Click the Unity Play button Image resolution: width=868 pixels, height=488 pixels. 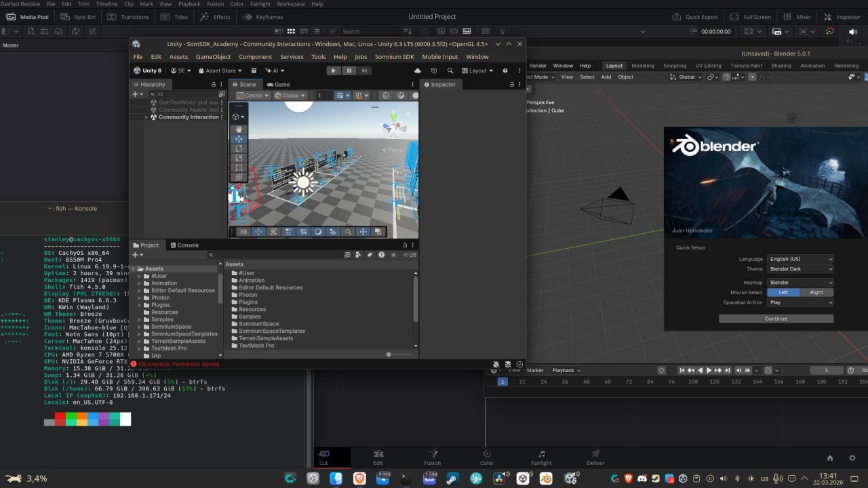click(333, 70)
